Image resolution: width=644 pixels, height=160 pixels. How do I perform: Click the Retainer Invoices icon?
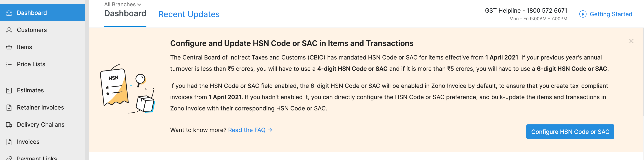(9, 107)
